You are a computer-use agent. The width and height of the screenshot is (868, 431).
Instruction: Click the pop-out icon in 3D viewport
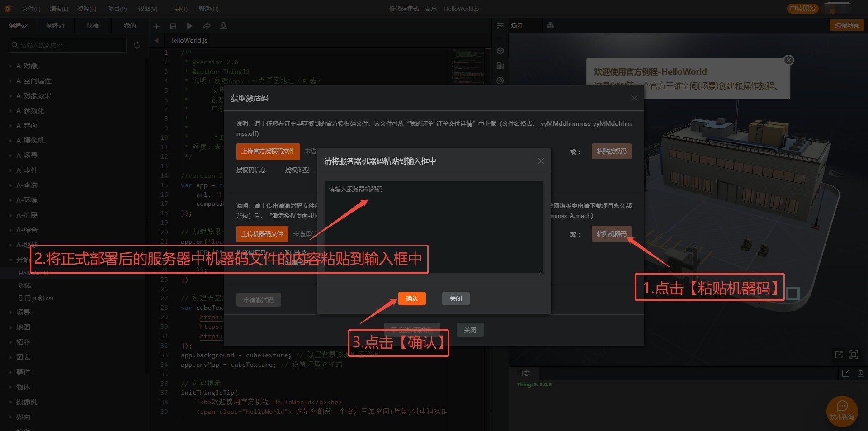(839, 355)
